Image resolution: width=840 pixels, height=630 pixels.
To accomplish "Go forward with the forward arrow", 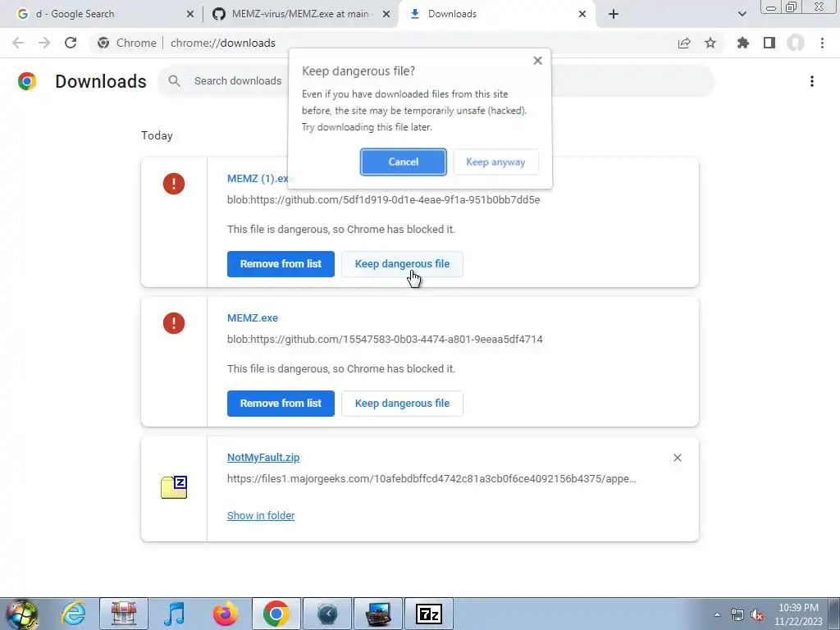I will pos(44,43).
